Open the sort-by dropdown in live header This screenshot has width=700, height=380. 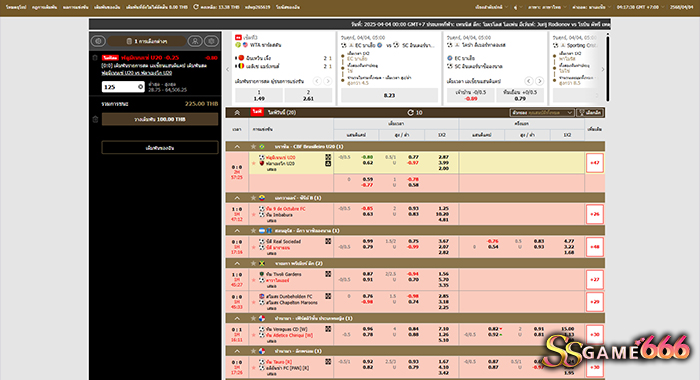[x=542, y=113]
